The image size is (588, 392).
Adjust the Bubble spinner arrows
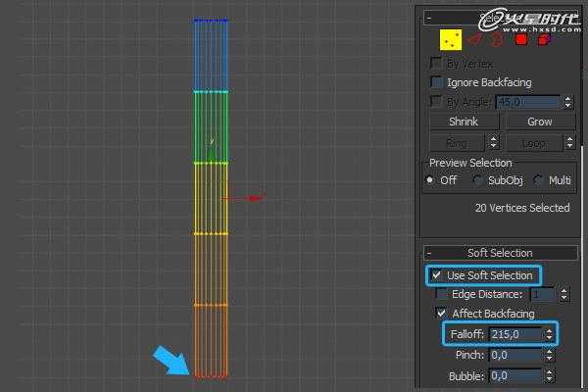tap(549, 376)
